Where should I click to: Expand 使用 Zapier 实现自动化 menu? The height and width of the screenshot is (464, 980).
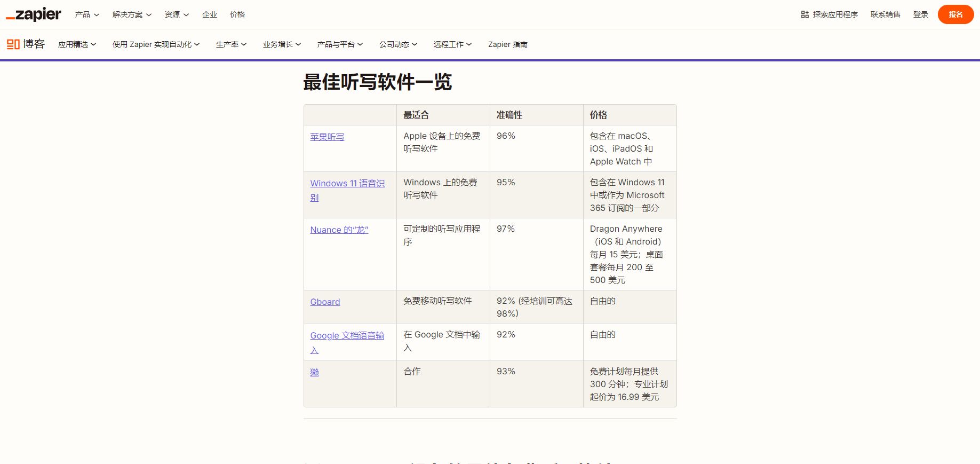pos(156,44)
